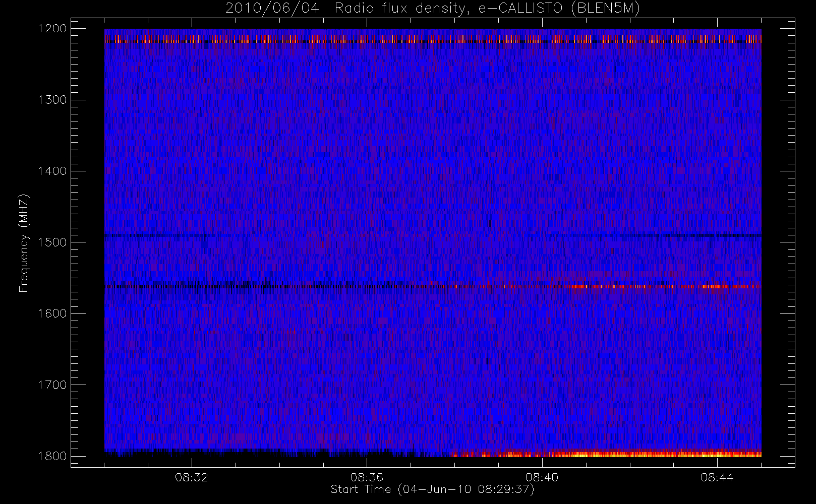Click the dark horizontal line near 1490 MHz
The image size is (816, 504).
pyautogui.click(x=433, y=235)
